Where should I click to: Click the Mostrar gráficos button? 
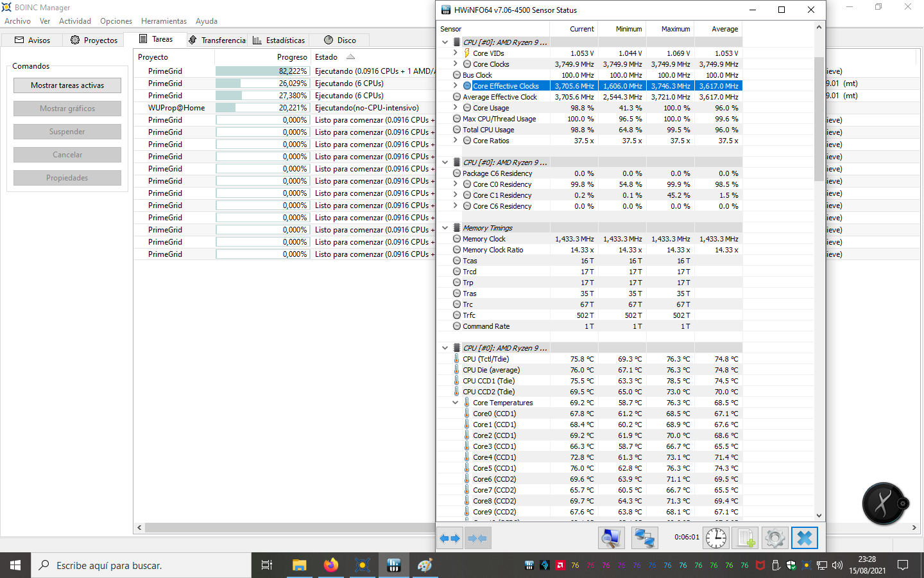(67, 109)
